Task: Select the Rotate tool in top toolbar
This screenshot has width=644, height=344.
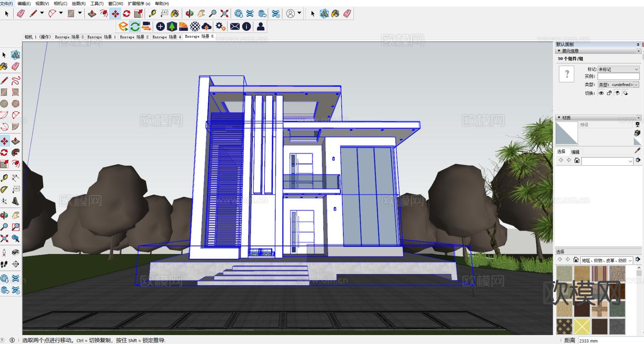Action: pos(127,14)
